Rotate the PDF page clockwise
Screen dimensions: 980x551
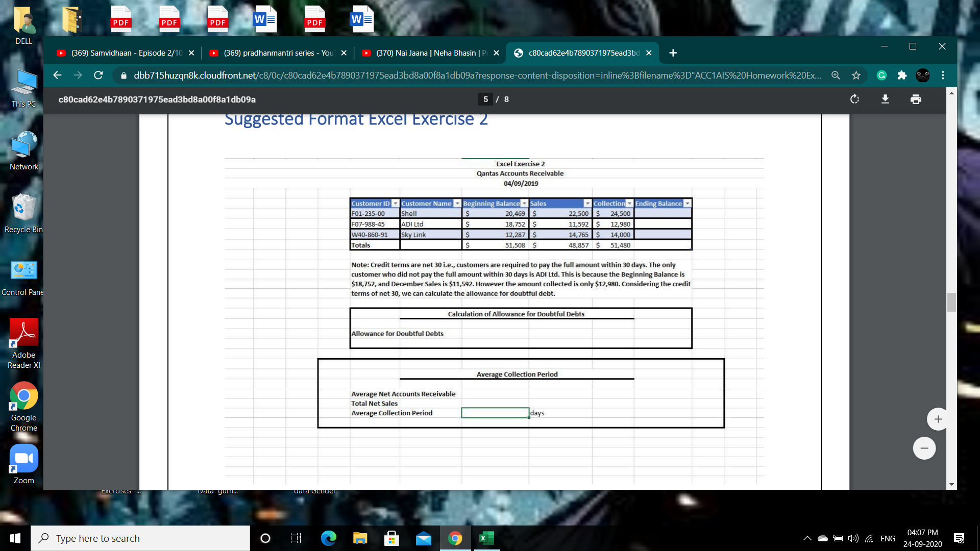point(854,99)
